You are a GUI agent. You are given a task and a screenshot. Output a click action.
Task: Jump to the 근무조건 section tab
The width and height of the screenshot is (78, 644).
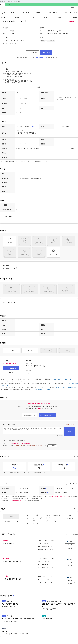17,18
